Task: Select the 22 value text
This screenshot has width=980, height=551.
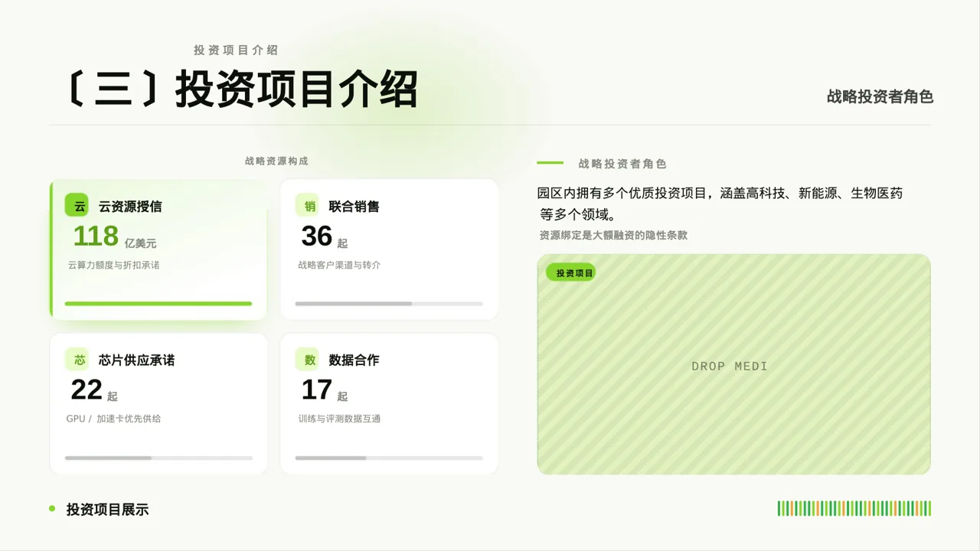Action: click(87, 390)
